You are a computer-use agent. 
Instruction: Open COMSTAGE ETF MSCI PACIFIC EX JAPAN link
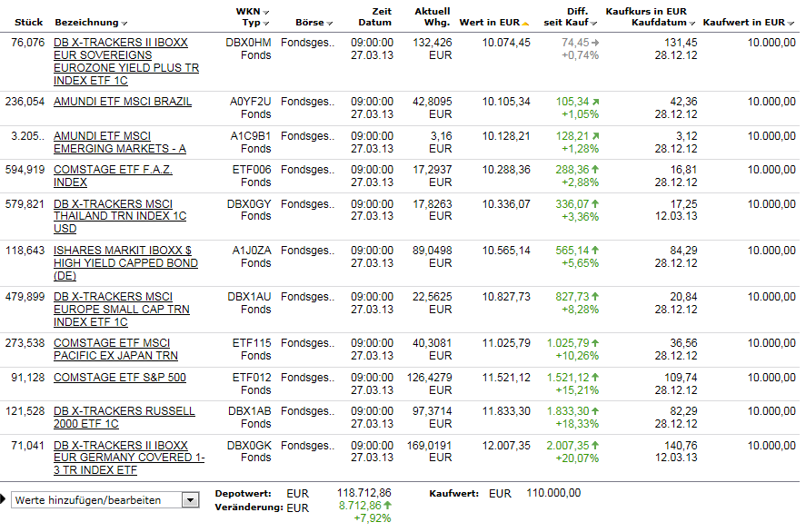[x=115, y=350]
